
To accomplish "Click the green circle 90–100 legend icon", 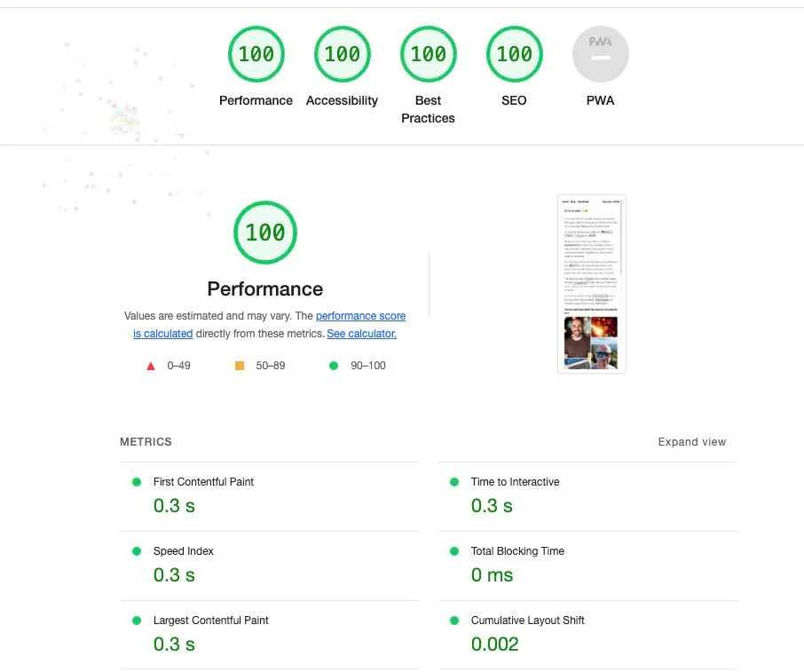I will click(334, 366).
